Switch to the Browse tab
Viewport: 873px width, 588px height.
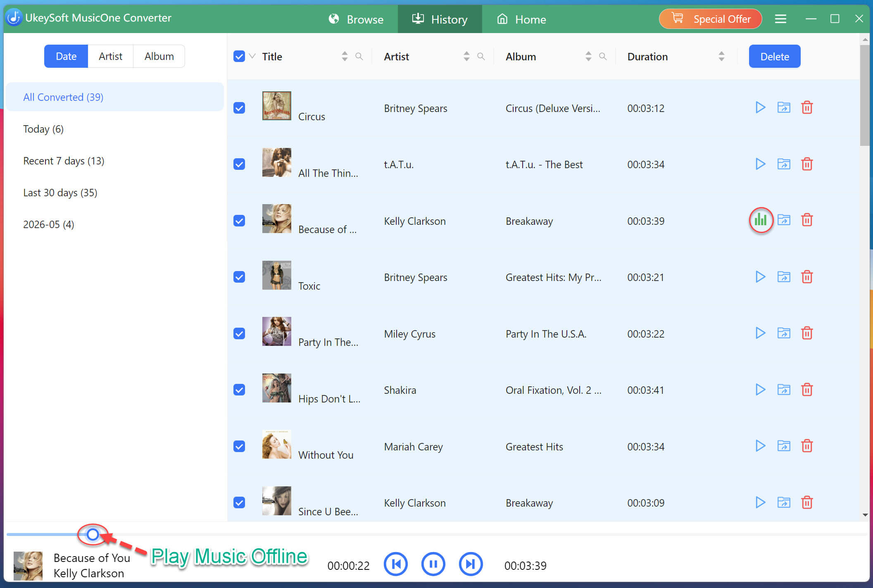[356, 19]
